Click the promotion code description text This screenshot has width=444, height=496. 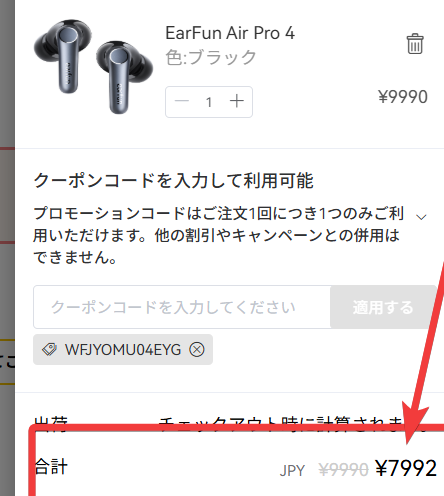pyautogui.click(x=218, y=235)
